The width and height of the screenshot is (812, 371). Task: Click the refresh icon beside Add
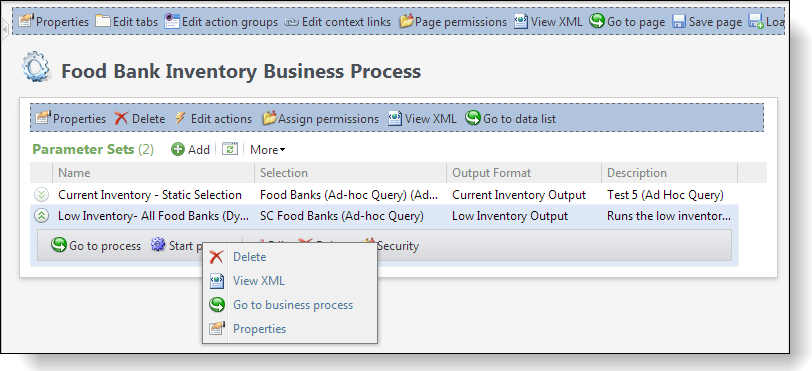click(x=229, y=149)
